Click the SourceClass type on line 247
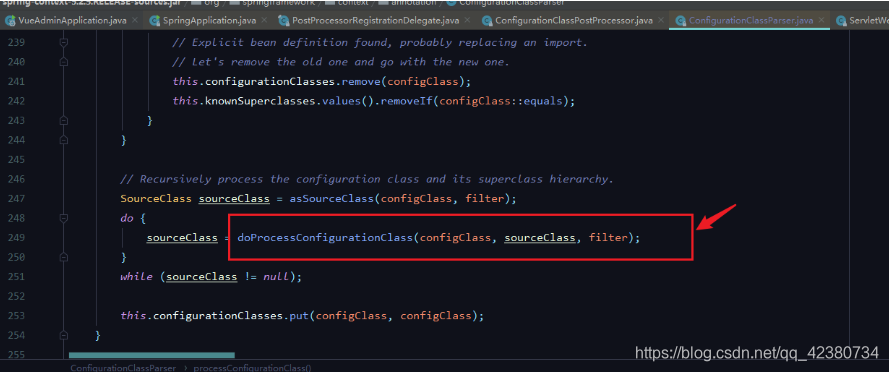889x372 pixels. coord(156,199)
